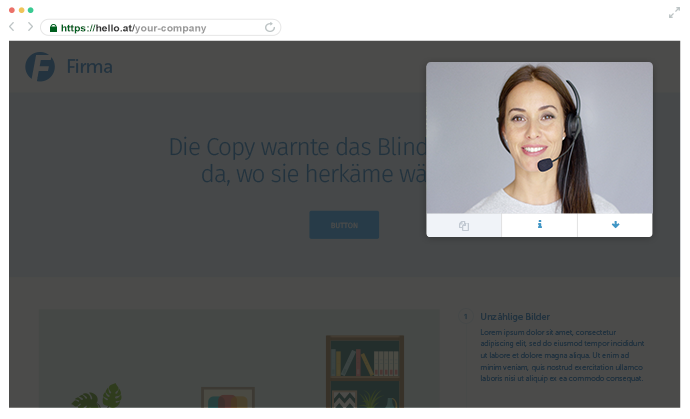
Task: Click the address bar URL field
Action: click(x=161, y=28)
